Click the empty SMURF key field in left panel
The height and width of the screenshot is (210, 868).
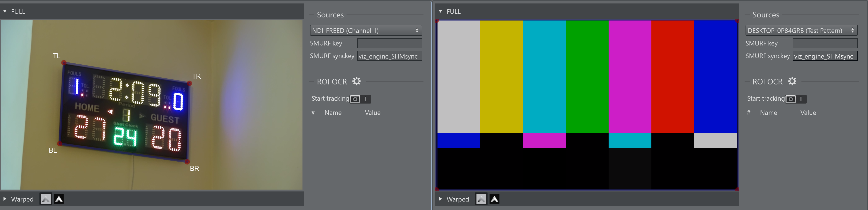[x=389, y=43]
